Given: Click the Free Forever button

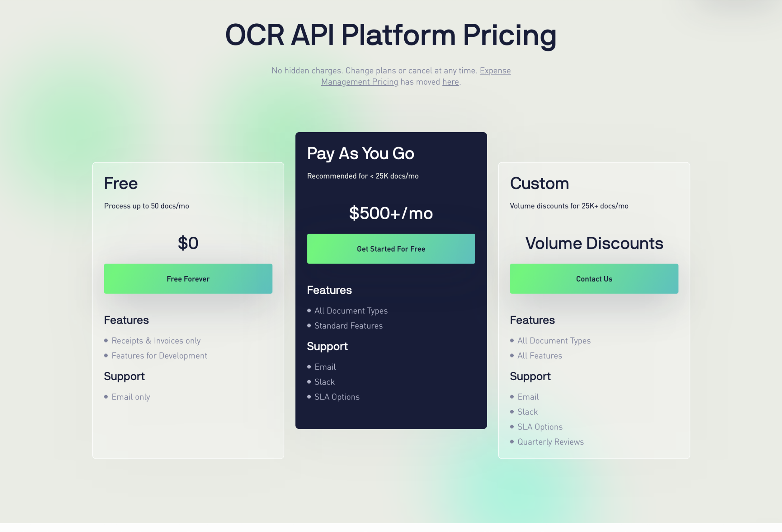Looking at the screenshot, I should [188, 279].
